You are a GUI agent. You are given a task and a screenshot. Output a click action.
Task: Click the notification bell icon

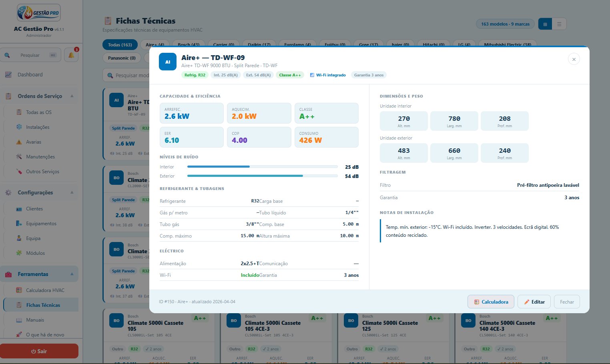(x=71, y=55)
